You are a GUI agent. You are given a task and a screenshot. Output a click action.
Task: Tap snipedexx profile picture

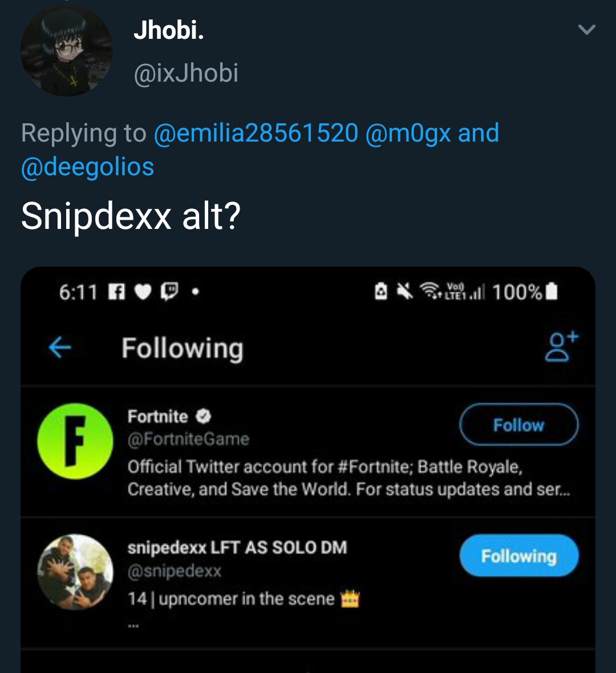coord(75,572)
